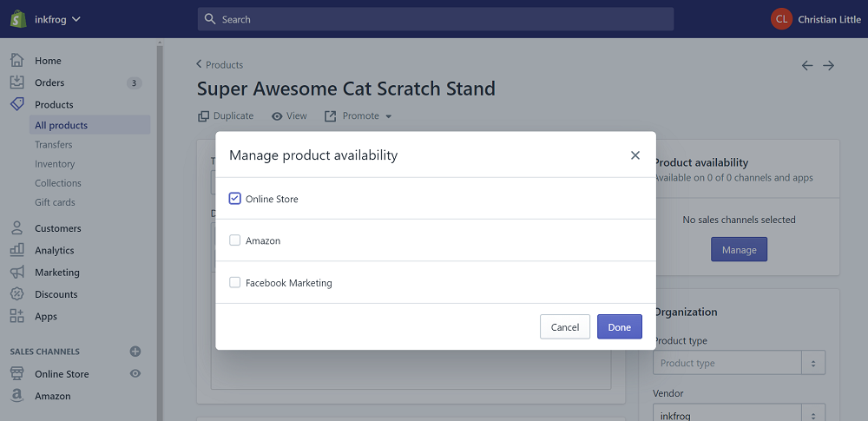The image size is (868, 421).
Task: Click in the top Search field
Action: point(436,19)
